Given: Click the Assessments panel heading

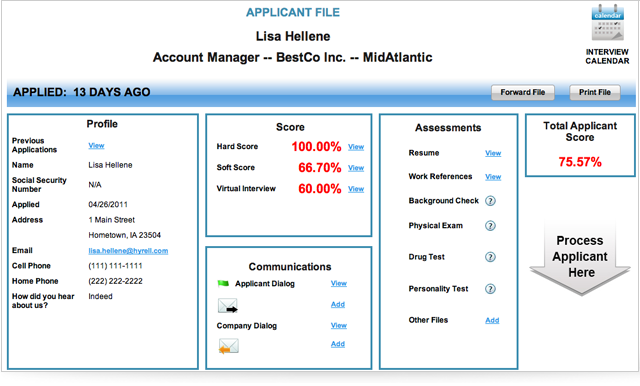Looking at the screenshot, I should (448, 128).
